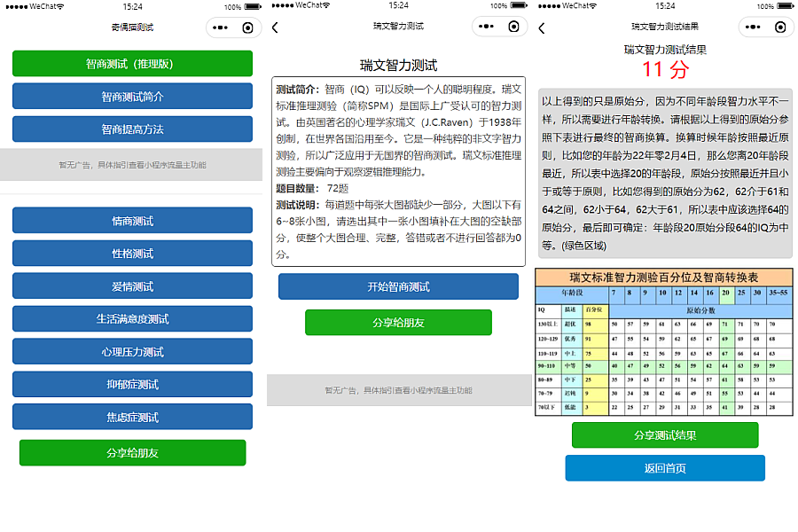
Task: Close mini program from 奇偶猫测试 page capsule
Action: pos(247,27)
